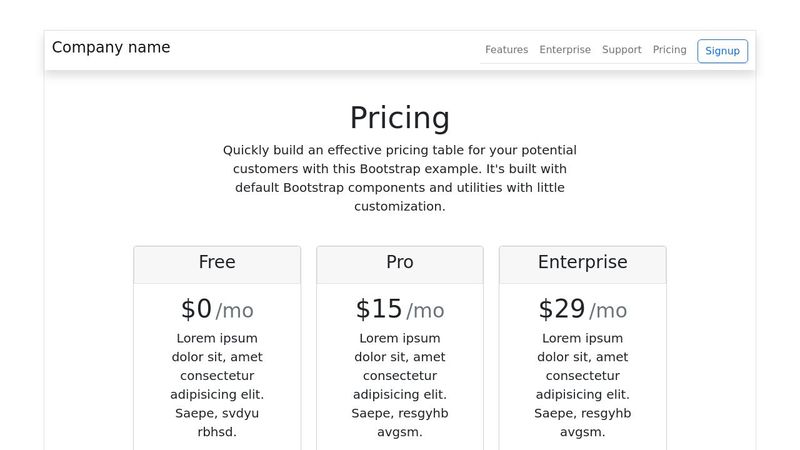Click the intro paragraph under Pricing
The height and width of the screenshot is (450, 800).
[x=400, y=178]
